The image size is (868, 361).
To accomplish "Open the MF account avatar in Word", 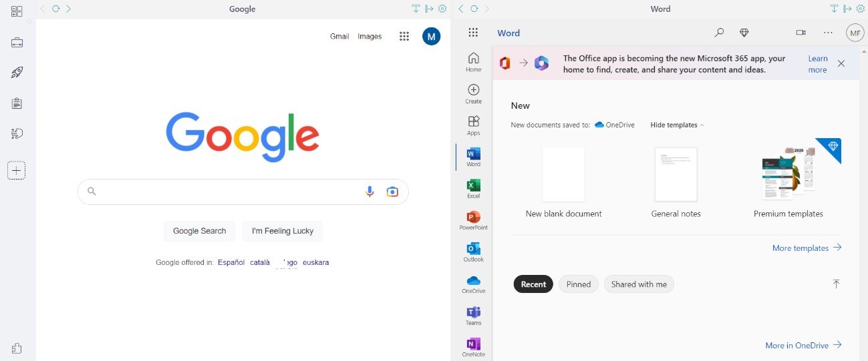I will pos(855,33).
